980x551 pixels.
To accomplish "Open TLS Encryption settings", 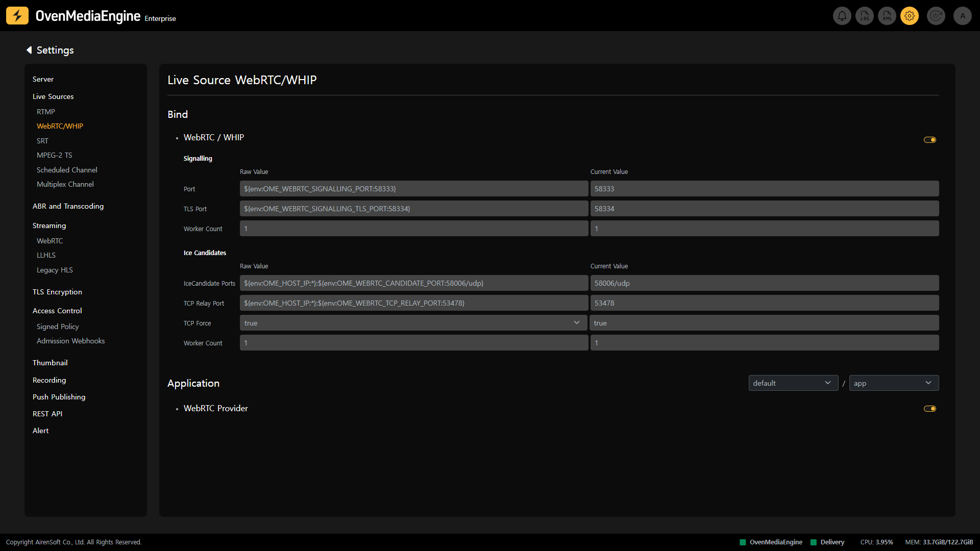I will coord(57,292).
